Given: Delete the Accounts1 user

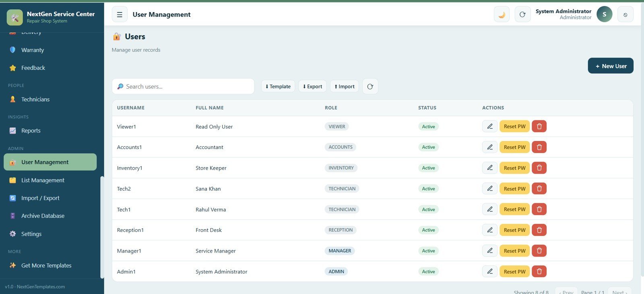Looking at the screenshot, I should point(539,147).
